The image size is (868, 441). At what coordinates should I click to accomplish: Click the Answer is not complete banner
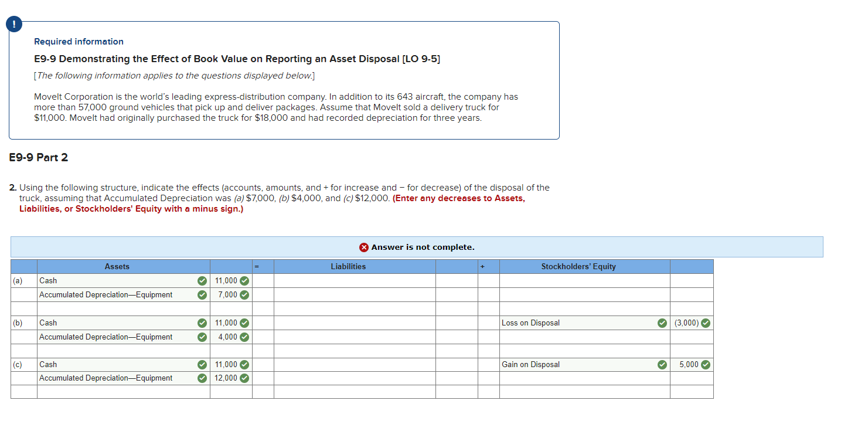(416, 247)
